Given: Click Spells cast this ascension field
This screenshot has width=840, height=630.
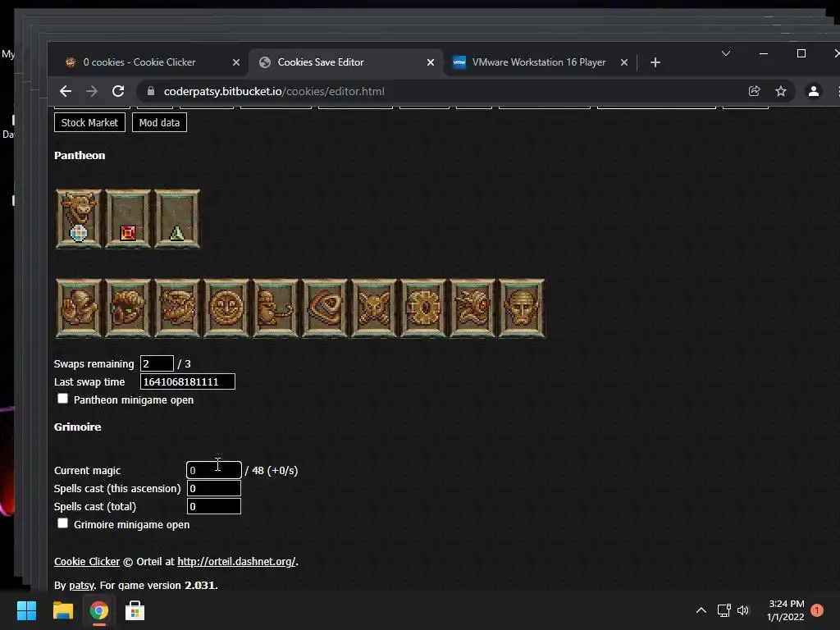Looking at the screenshot, I should coord(214,488).
